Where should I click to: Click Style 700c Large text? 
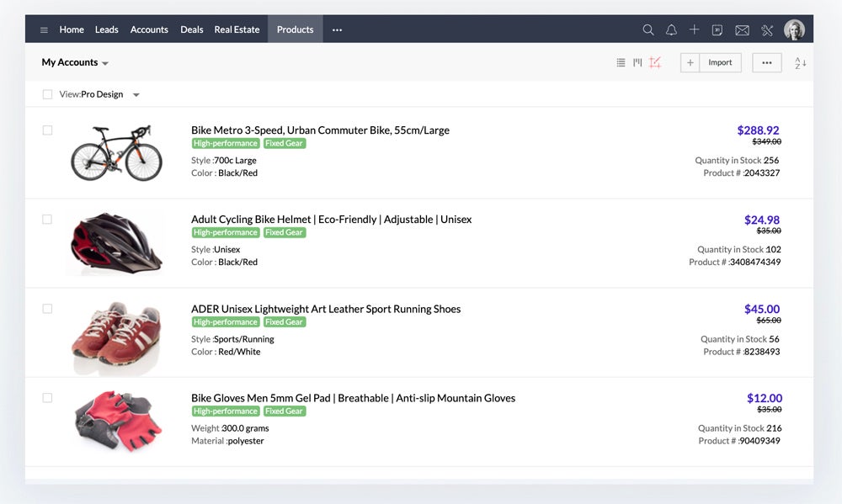[224, 160]
